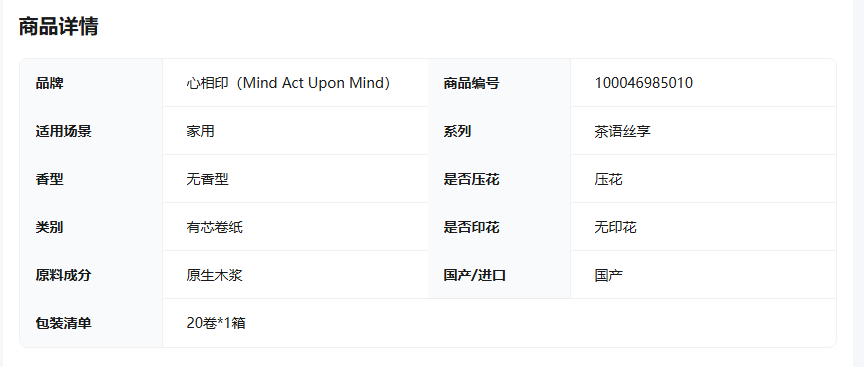This screenshot has height=367, width=864.
Task: Click the 商品编号 label
Action: 472,84
